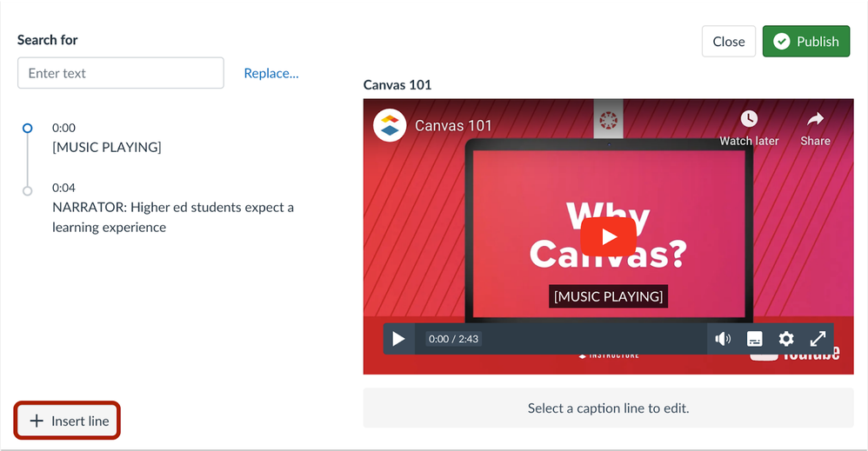This screenshot has width=868, height=451.
Task: Click the YouTube logo in the player
Action: [795, 355]
